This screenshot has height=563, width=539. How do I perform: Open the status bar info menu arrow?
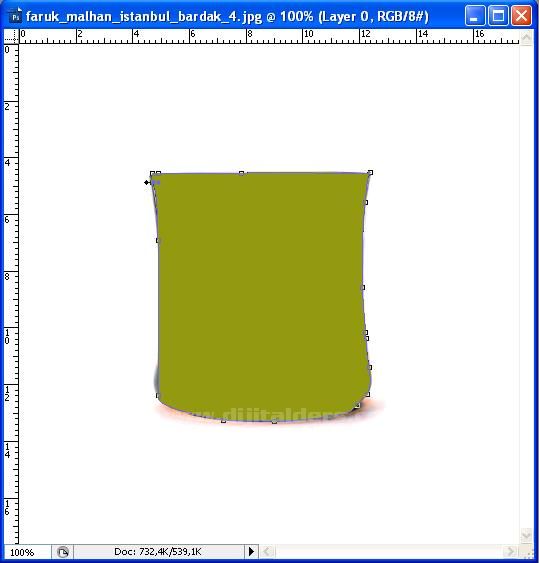(x=251, y=551)
